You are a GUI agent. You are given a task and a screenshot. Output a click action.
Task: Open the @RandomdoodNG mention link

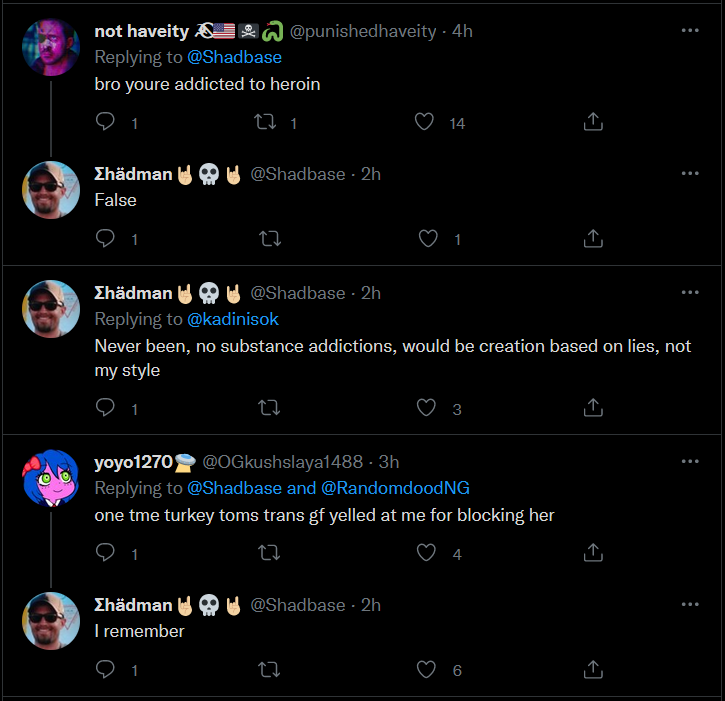(x=395, y=488)
